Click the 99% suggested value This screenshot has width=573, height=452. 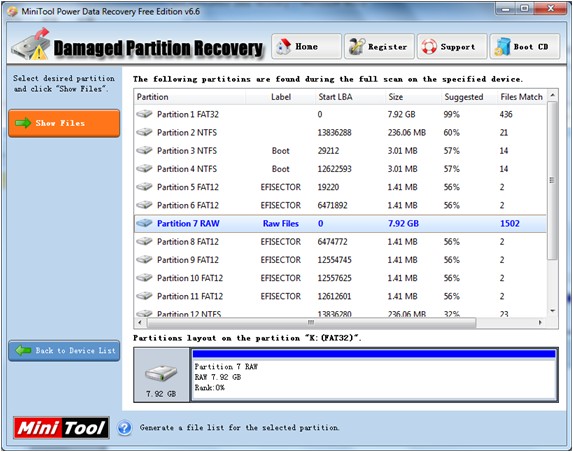point(452,114)
